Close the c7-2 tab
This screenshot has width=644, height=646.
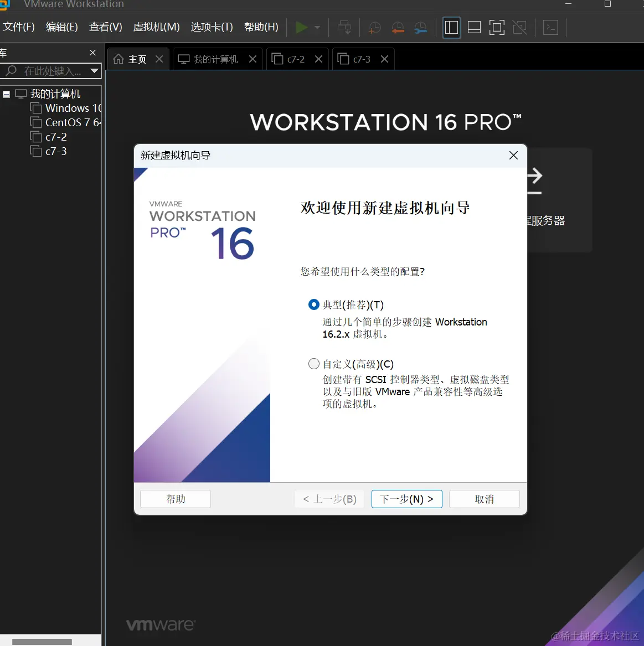pyautogui.click(x=318, y=59)
